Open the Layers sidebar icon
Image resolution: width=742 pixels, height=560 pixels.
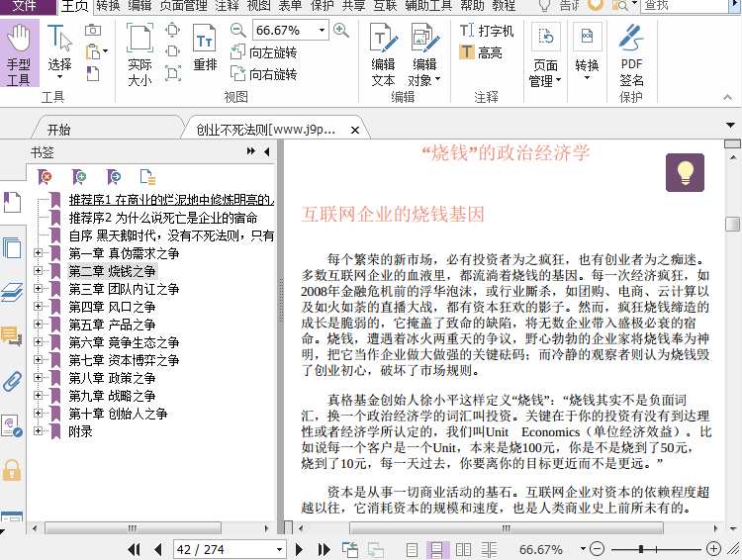12,292
